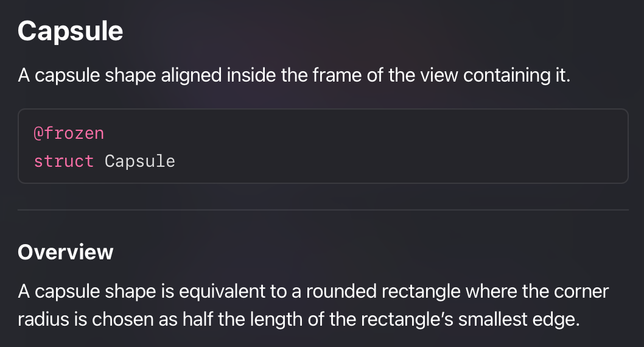Click the struct keyword in the code block

pyautogui.click(x=64, y=161)
